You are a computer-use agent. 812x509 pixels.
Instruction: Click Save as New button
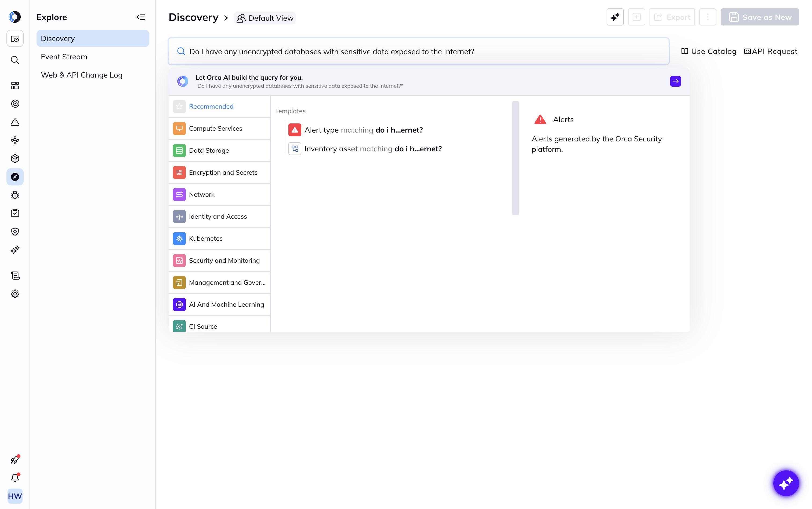pyautogui.click(x=760, y=17)
